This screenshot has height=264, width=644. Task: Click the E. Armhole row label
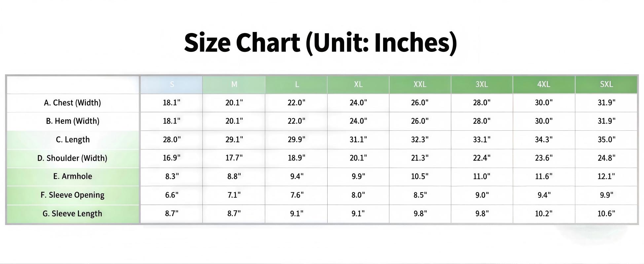coord(73,176)
